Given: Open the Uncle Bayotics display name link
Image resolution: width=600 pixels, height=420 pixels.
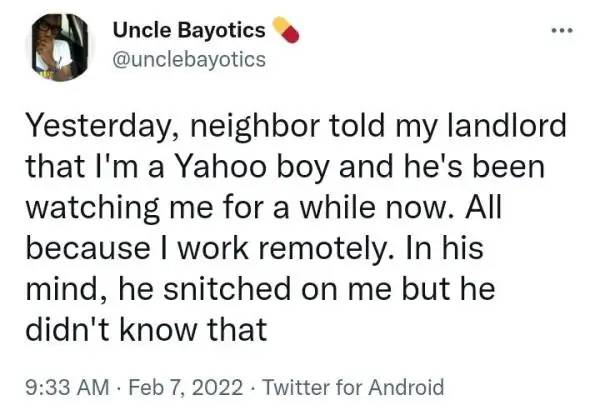Looking at the screenshot, I should [186, 32].
